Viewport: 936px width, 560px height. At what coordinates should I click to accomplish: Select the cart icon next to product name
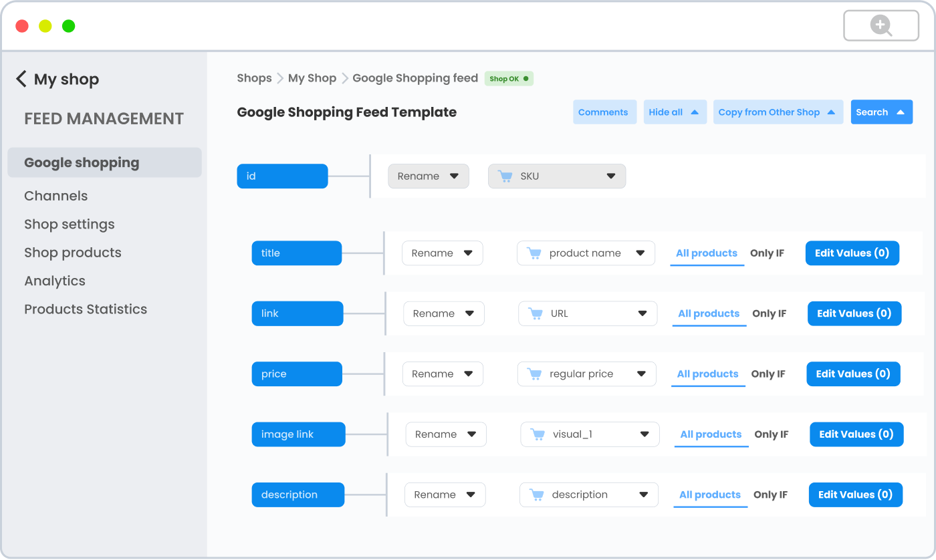pos(534,253)
